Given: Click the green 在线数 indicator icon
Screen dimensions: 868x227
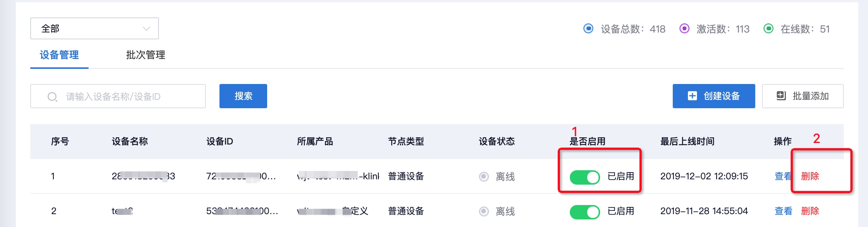Looking at the screenshot, I should (768, 29).
